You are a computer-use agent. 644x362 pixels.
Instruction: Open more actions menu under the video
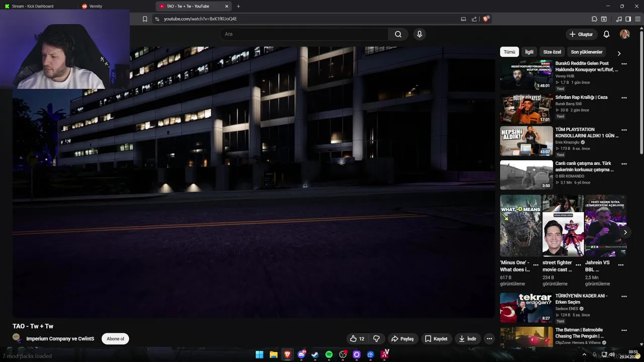(489, 339)
